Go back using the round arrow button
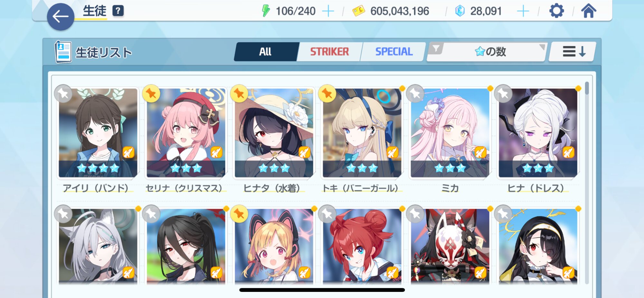Screen dimensions: 644x298 [61, 17]
